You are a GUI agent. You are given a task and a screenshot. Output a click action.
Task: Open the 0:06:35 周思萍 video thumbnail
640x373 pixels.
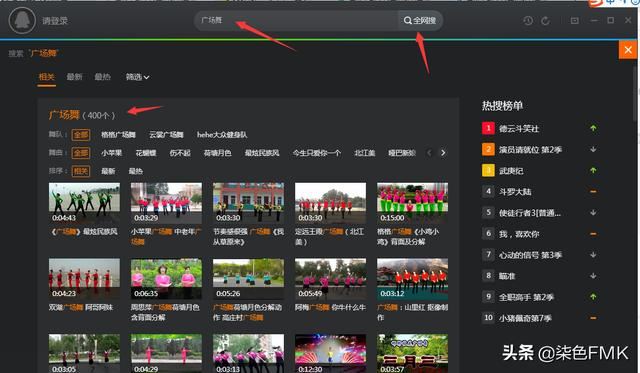pyautogui.click(x=166, y=279)
